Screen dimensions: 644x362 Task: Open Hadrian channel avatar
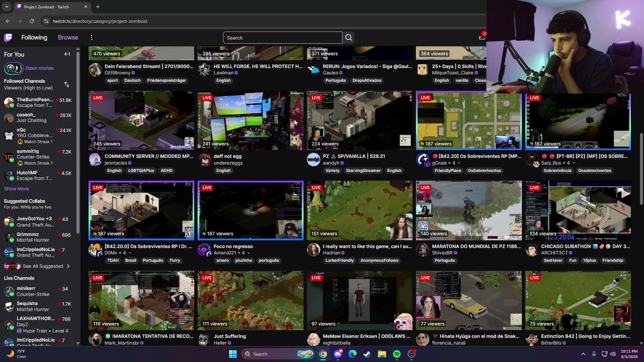313,250
